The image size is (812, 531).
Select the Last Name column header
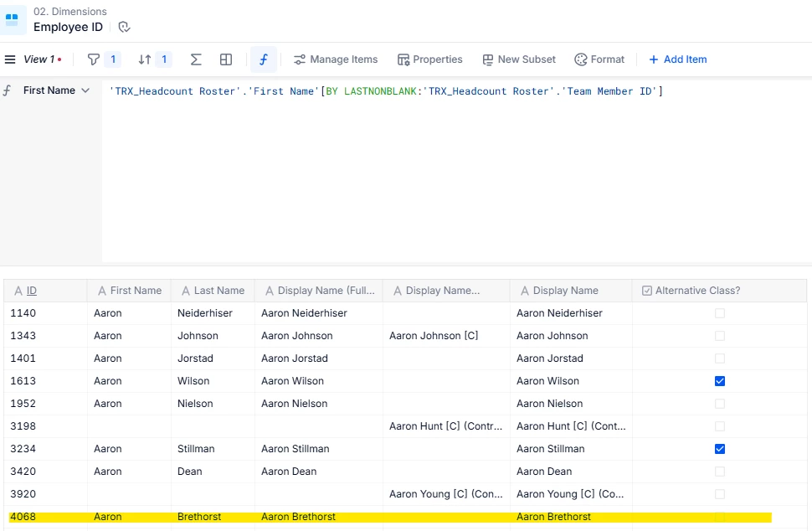(213, 291)
